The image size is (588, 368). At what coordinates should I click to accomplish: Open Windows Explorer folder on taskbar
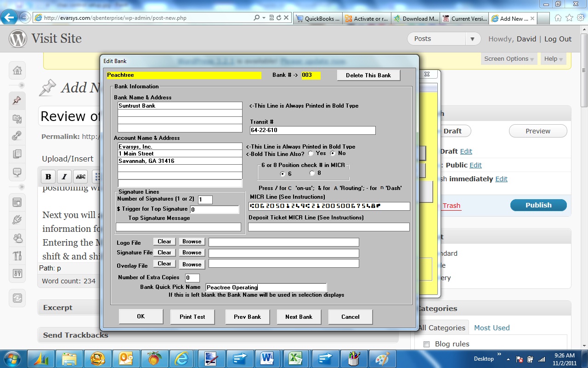(69, 358)
